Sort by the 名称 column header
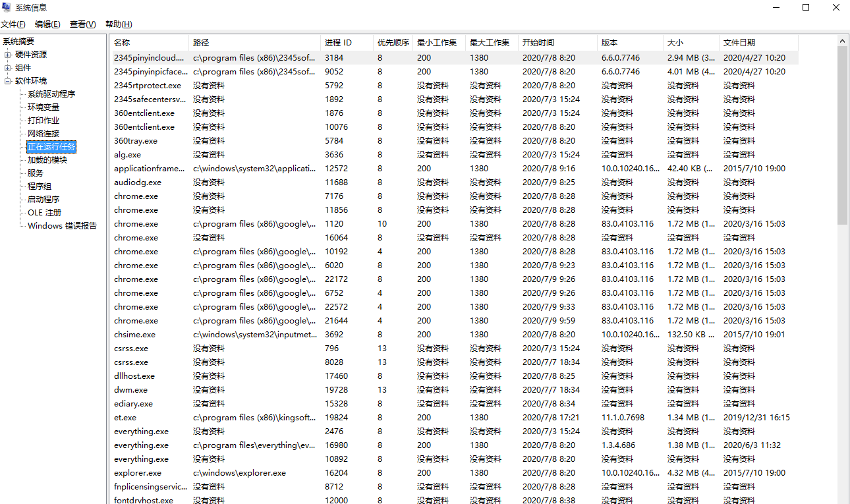 point(149,42)
